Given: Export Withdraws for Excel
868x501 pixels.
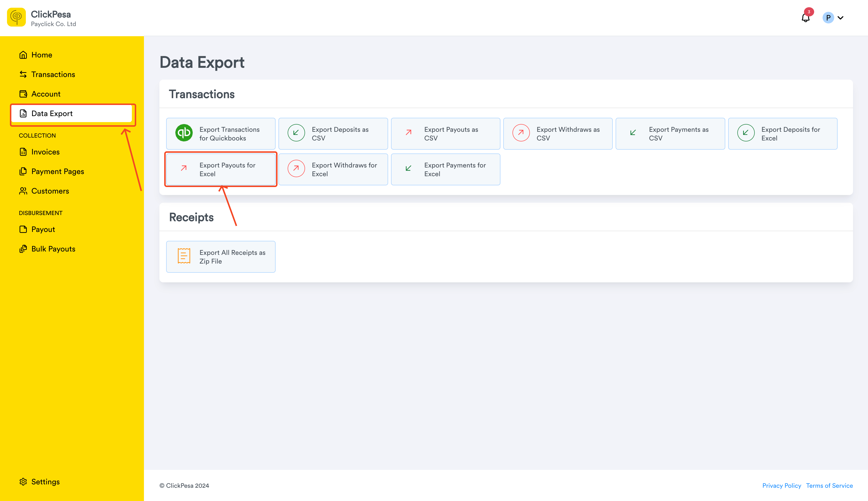Looking at the screenshot, I should (333, 169).
